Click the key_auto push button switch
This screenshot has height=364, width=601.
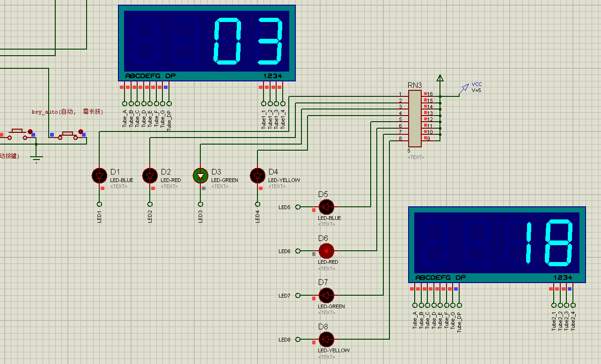pyautogui.click(x=68, y=134)
